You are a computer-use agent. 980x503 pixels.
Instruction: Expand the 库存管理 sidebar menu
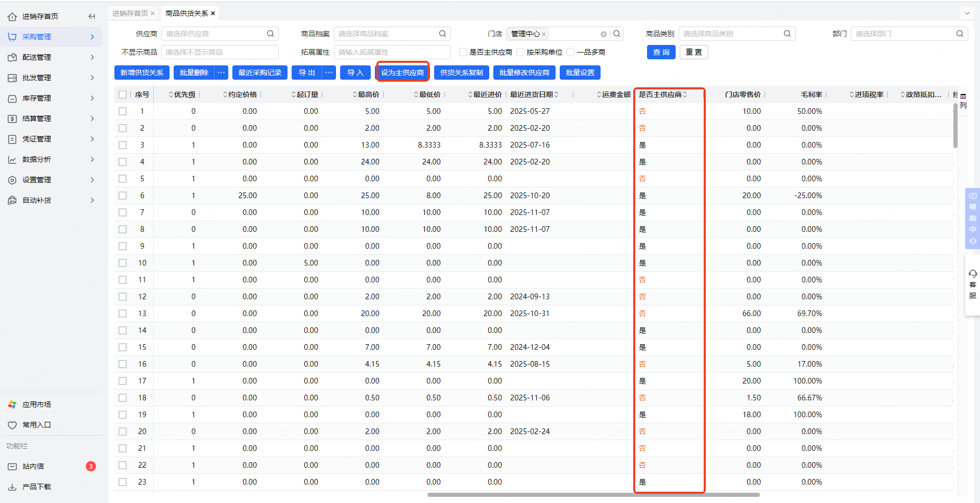click(51, 98)
